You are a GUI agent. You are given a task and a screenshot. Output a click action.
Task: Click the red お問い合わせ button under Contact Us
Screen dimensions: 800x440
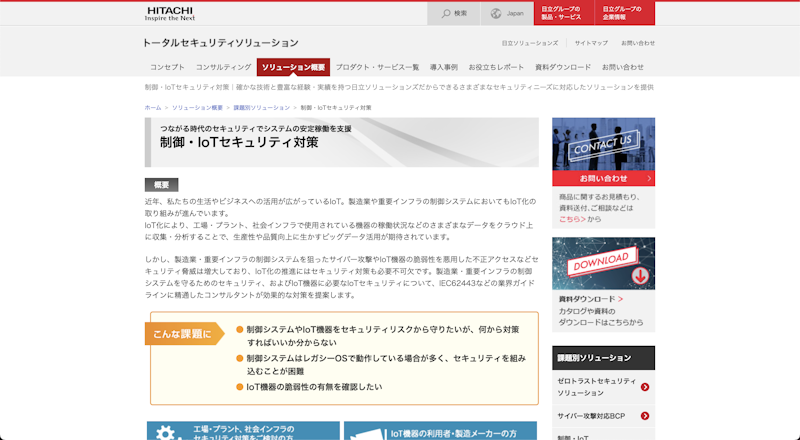(603, 178)
